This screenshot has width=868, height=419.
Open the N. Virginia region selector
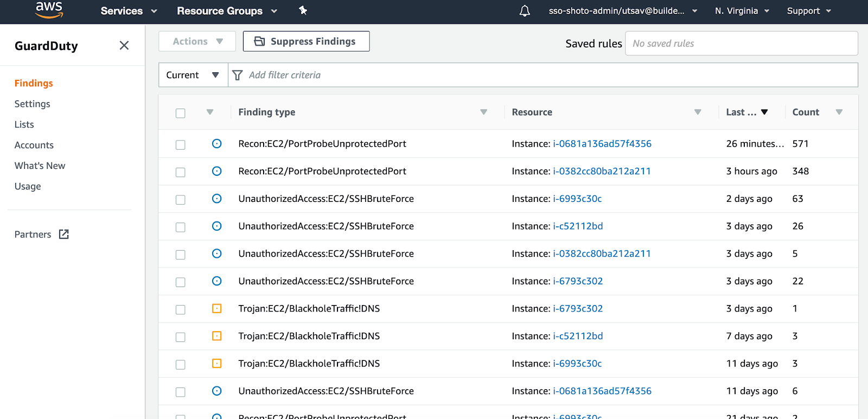[742, 11]
